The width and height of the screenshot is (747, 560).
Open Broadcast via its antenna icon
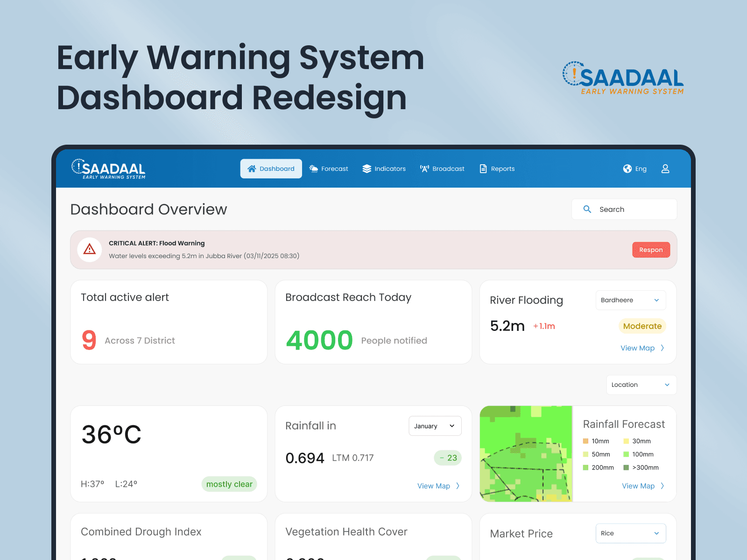[x=424, y=168]
